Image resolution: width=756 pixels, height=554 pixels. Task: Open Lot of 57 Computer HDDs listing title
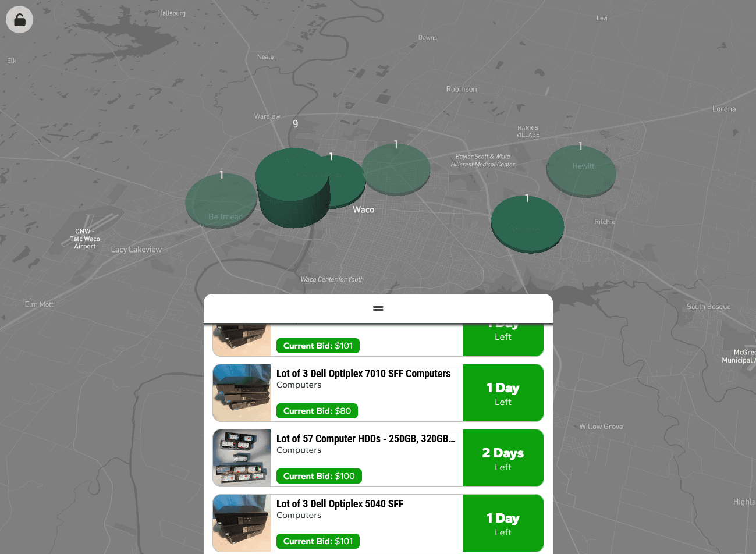pyautogui.click(x=365, y=439)
